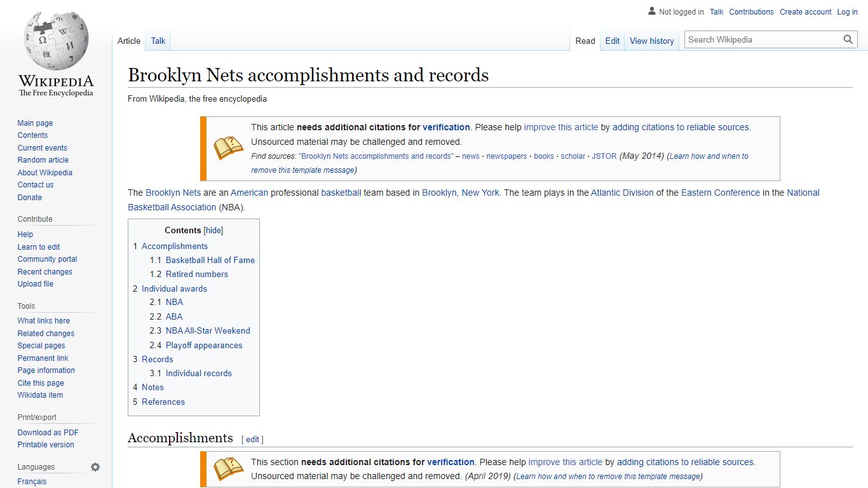Viewport: 868px width, 488px height.
Task: Jump to NBA All-Star Weekend section
Action: [208, 330]
